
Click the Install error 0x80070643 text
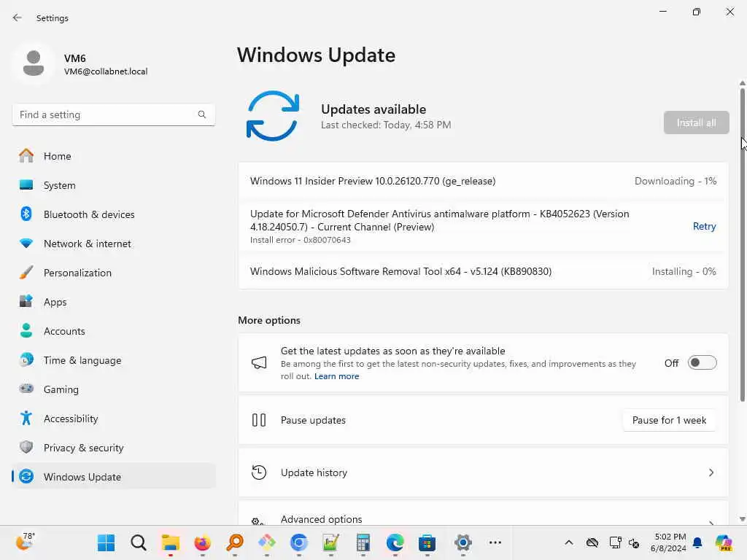coord(300,240)
